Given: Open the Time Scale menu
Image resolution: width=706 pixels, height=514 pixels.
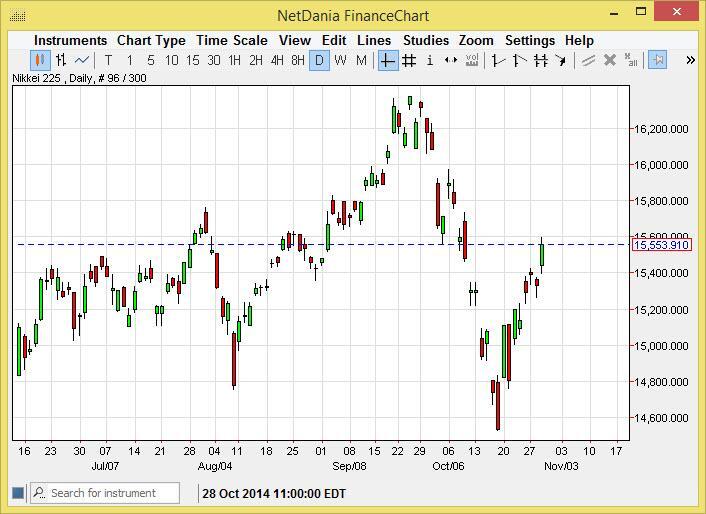Looking at the screenshot, I should (x=231, y=40).
